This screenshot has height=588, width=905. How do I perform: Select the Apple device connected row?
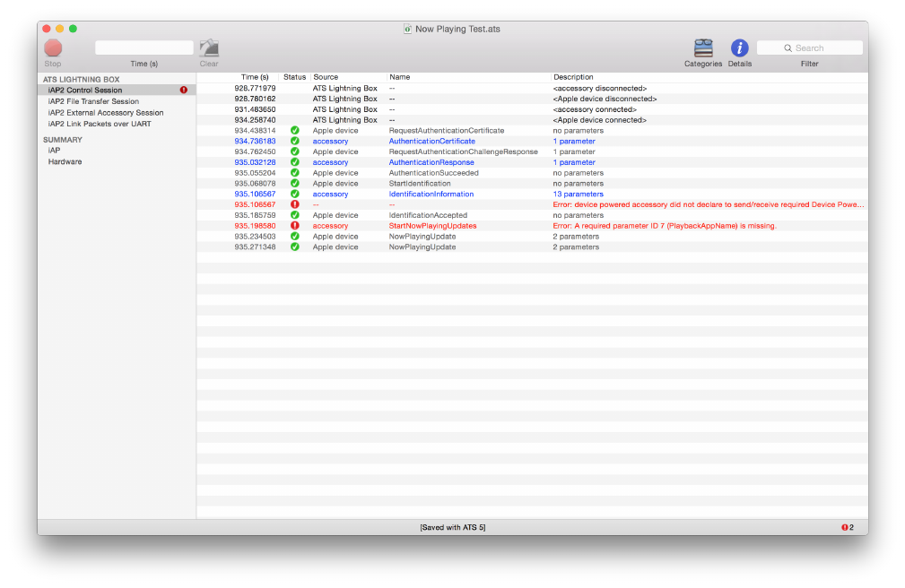pos(532,120)
